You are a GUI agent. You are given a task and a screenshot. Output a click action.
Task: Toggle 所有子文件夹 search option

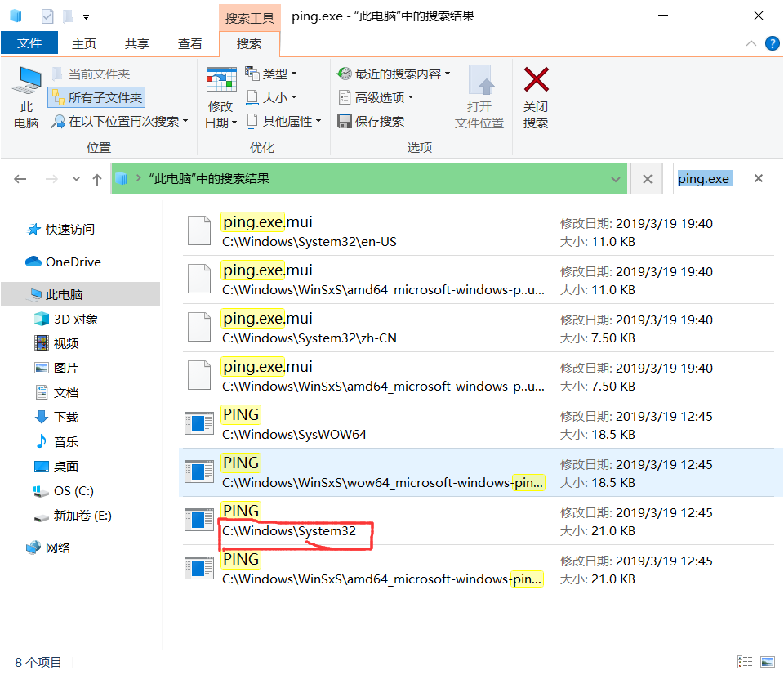96,96
